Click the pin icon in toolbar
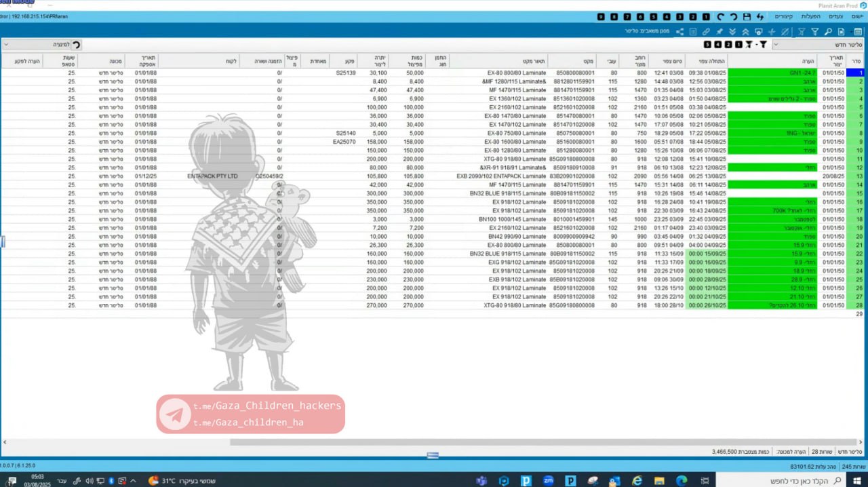Screen dimensions: 868x487 (719, 32)
